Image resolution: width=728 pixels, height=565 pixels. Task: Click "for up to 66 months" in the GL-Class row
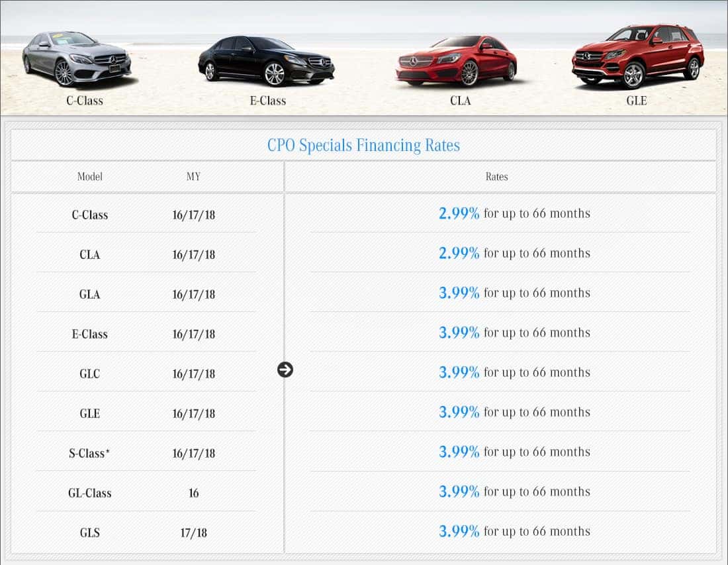[x=537, y=491]
